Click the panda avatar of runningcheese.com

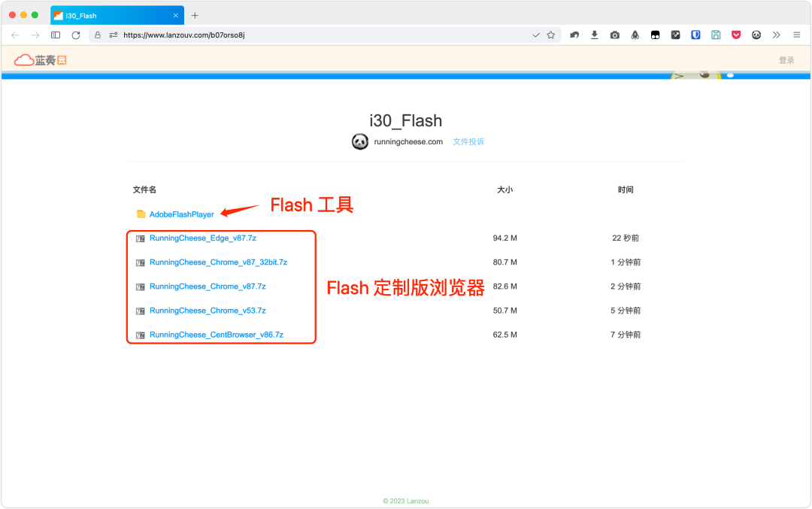tap(360, 141)
